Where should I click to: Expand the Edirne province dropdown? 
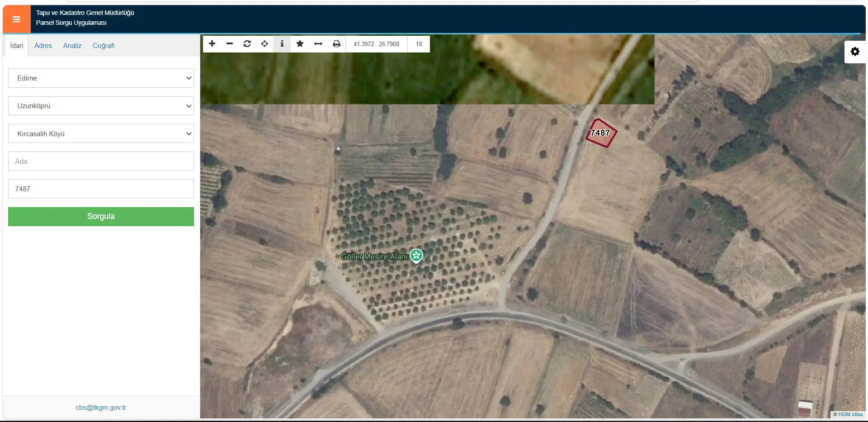point(101,78)
